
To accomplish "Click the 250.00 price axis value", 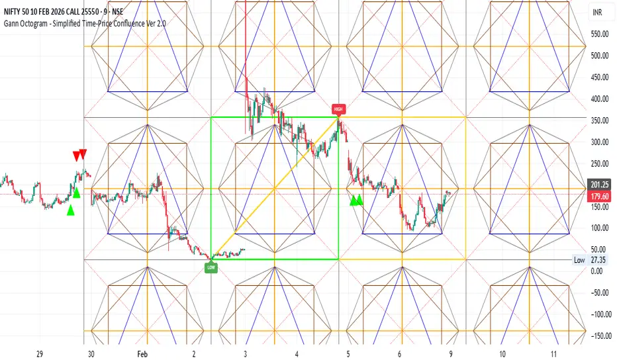I will tap(599, 163).
